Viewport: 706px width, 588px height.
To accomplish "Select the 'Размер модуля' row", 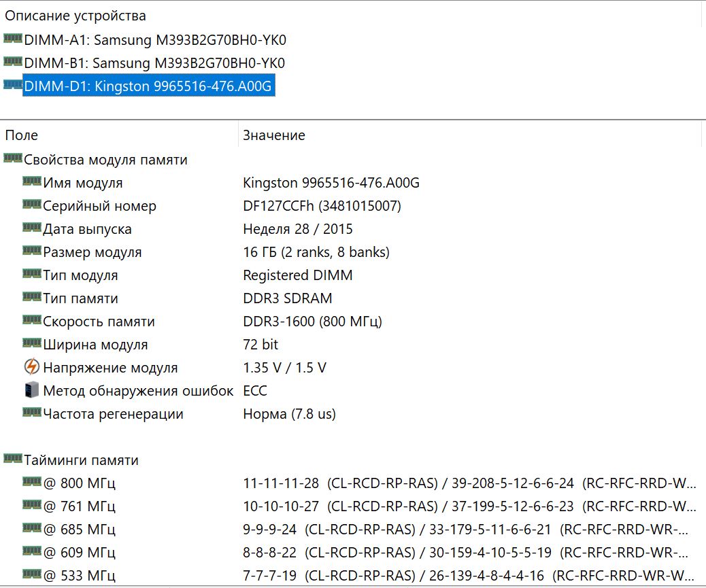I will 93,252.
